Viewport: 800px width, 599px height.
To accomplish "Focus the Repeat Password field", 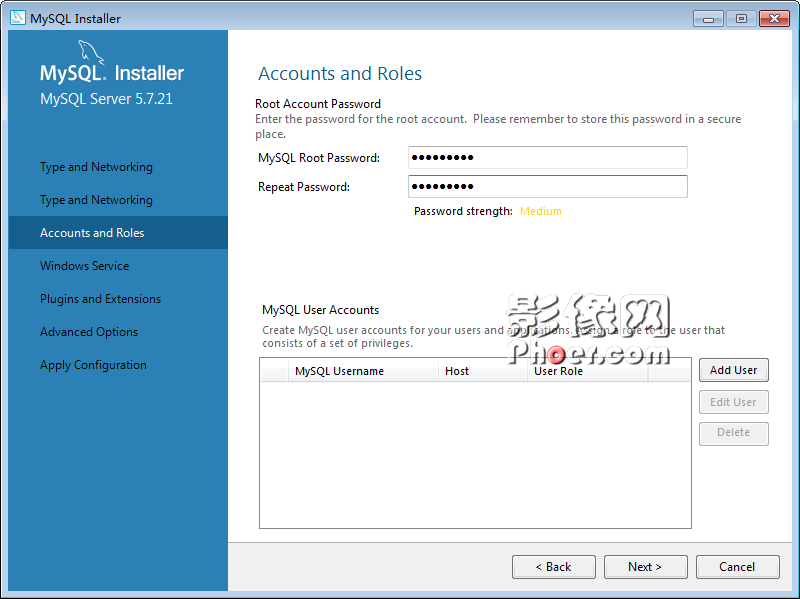I will point(548,187).
